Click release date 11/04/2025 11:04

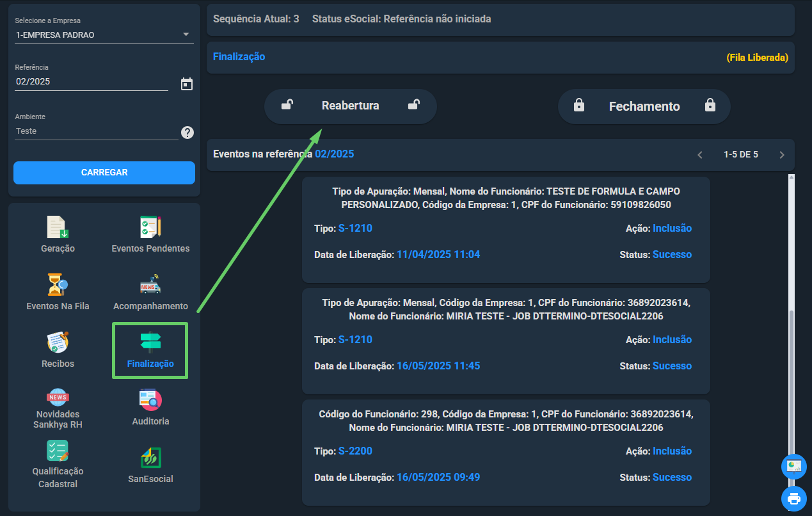point(438,255)
